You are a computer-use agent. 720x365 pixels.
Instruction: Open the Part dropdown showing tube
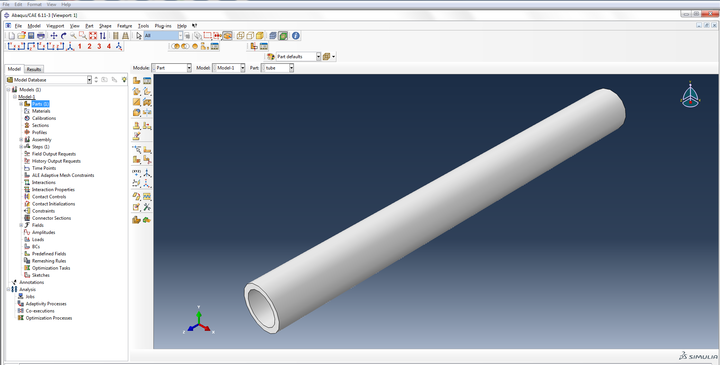click(291, 68)
